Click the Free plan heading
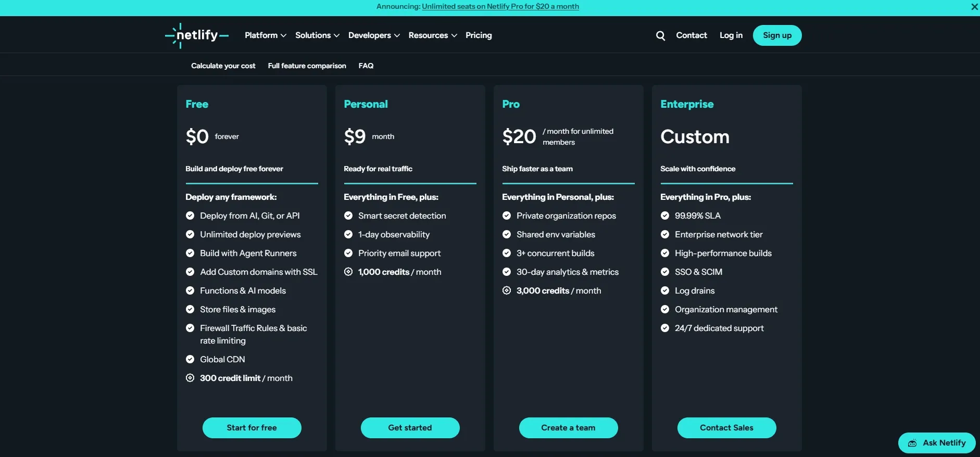This screenshot has height=457, width=980. pyautogui.click(x=197, y=104)
